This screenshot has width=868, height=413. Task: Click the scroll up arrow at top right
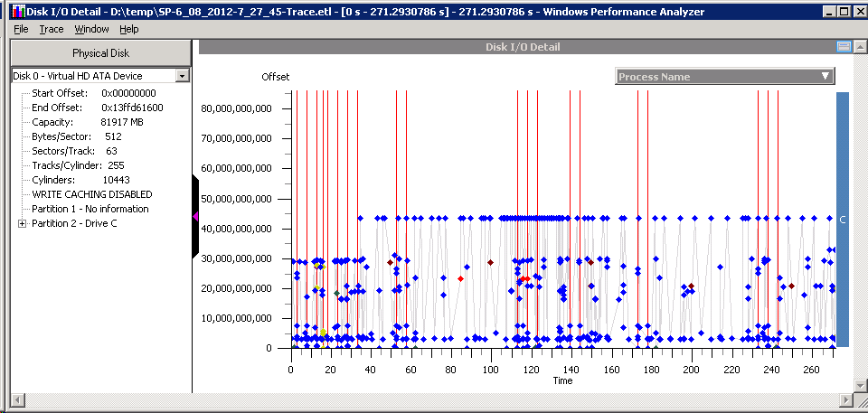859,46
